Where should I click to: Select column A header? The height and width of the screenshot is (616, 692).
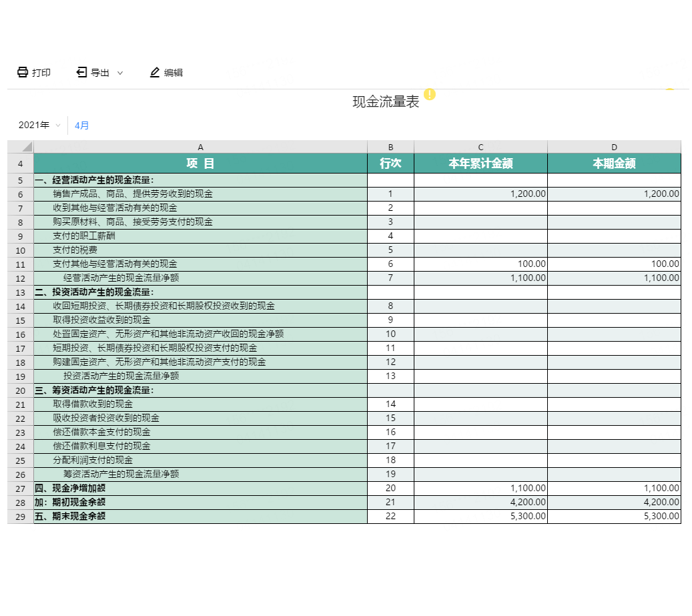(x=200, y=147)
